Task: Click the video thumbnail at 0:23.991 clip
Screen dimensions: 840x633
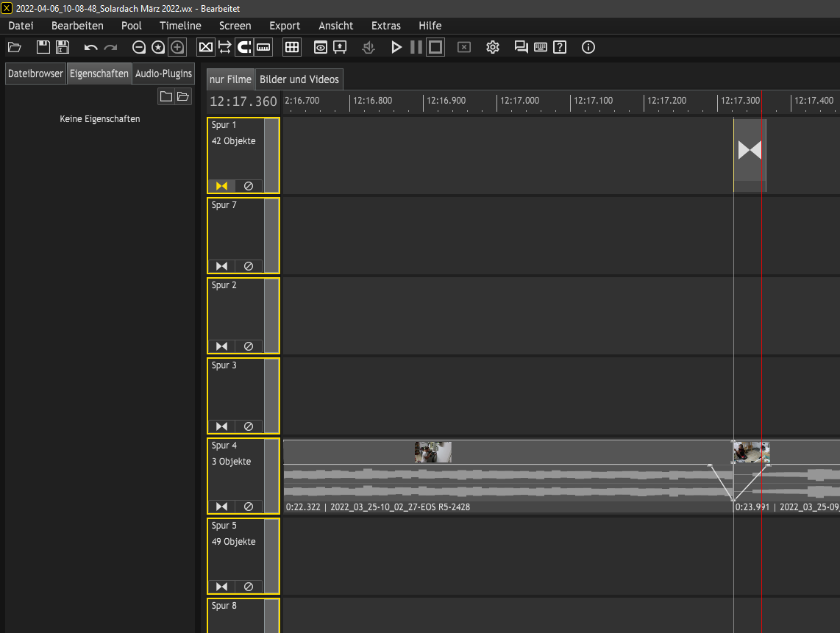Action: click(751, 452)
